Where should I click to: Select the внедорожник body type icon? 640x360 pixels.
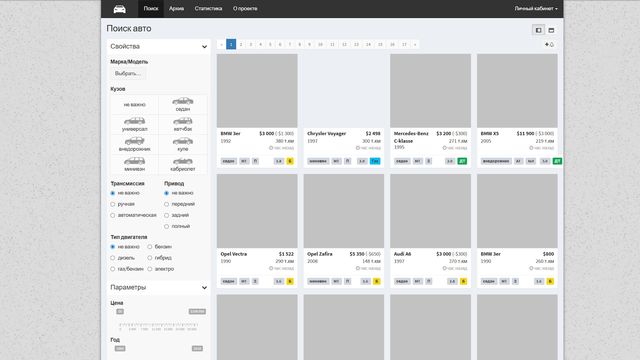pyautogui.click(x=134, y=144)
